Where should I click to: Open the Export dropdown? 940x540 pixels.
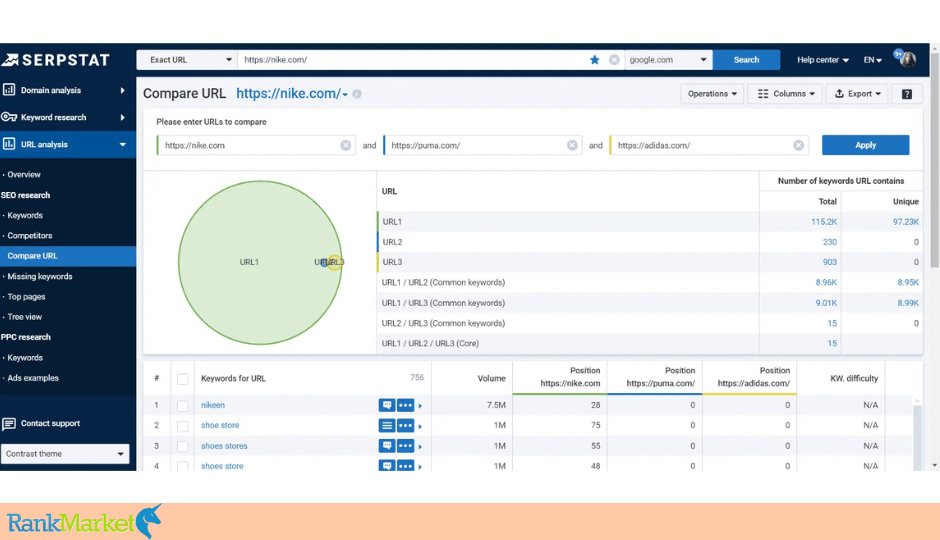coord(857,94)
